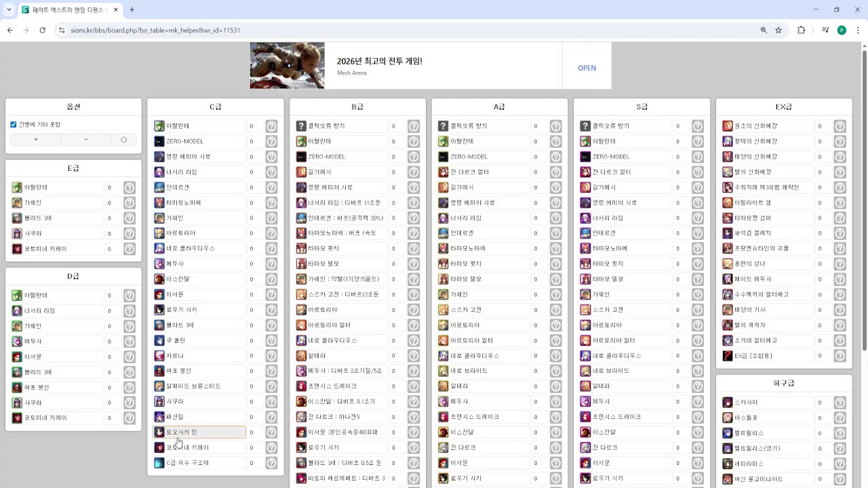Open browser zoom magnifier icon
Screen dimensions: 868x488
click(764, 30)
